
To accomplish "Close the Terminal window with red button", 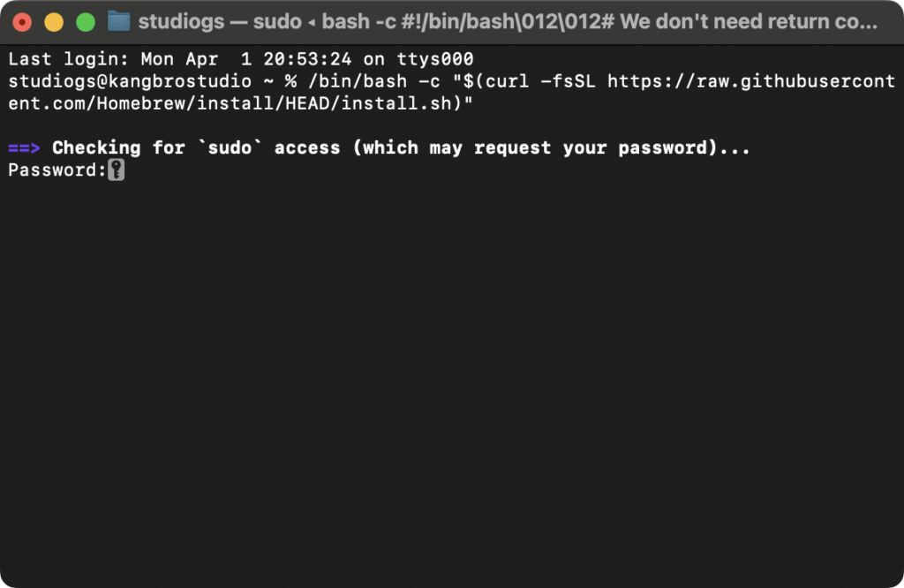I will (x=22, y=22).
